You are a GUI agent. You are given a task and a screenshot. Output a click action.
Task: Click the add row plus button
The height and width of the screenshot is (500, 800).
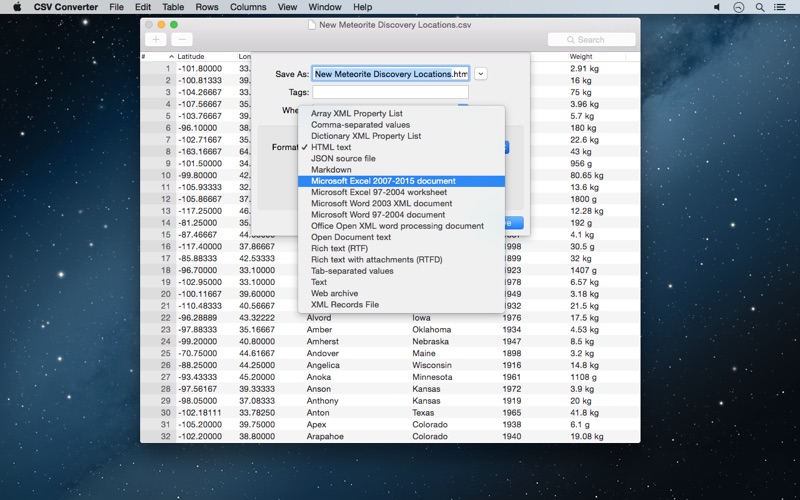[156, 39]
